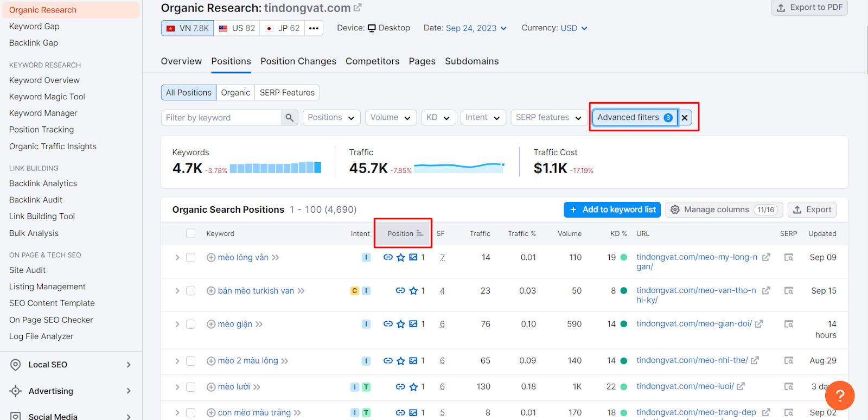Toggle the select-all checkbox in table header
Viewport: 868px width, 420px height.
(x=190, y=233)
